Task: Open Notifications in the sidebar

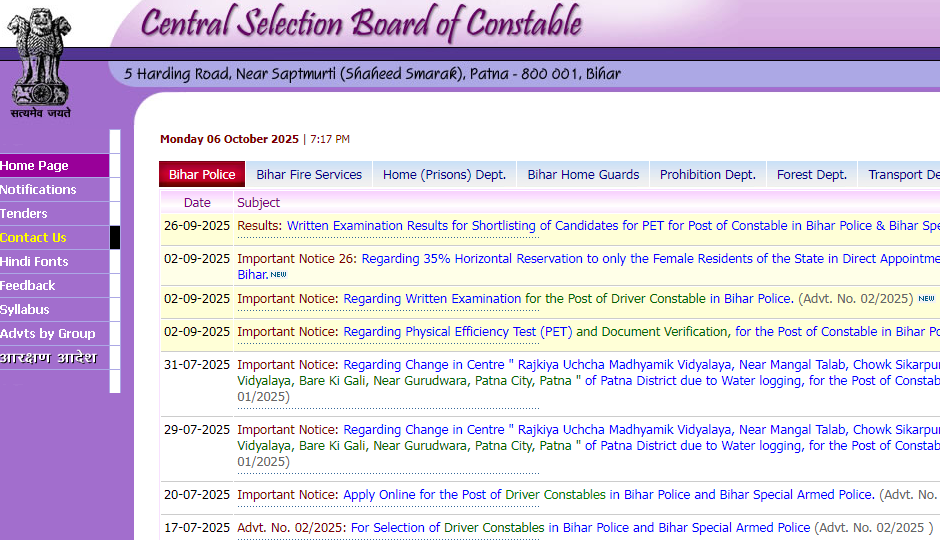Action: 38,190
